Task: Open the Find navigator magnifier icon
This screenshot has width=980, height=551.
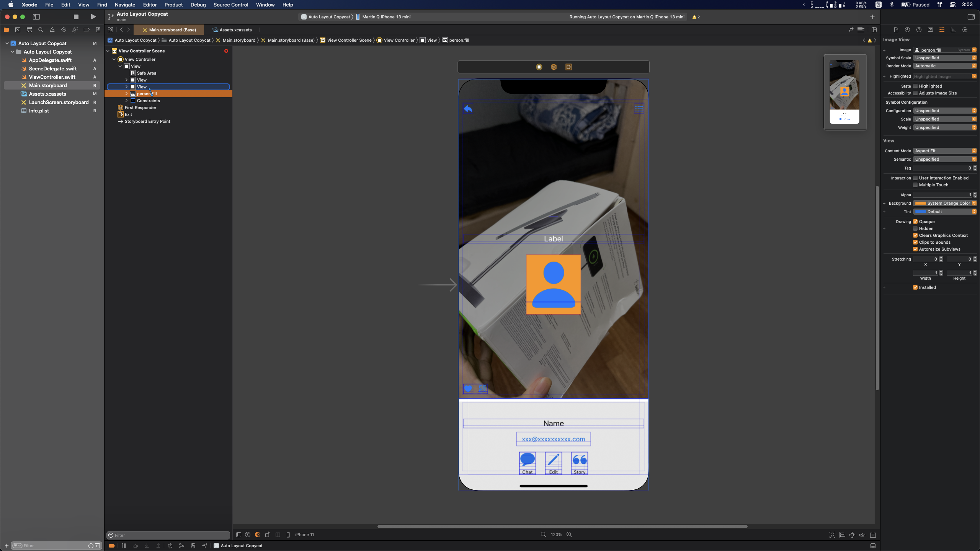Action: tap(41, 30)
